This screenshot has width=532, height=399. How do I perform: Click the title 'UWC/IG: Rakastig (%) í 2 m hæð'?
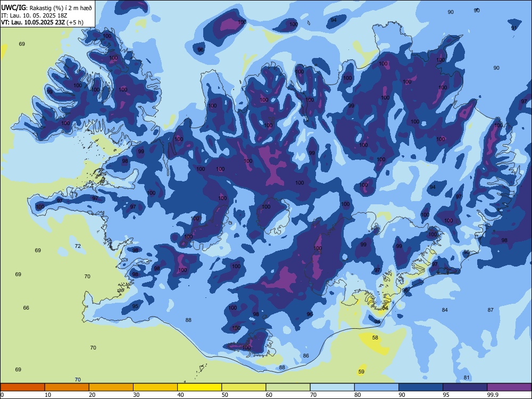46,8
